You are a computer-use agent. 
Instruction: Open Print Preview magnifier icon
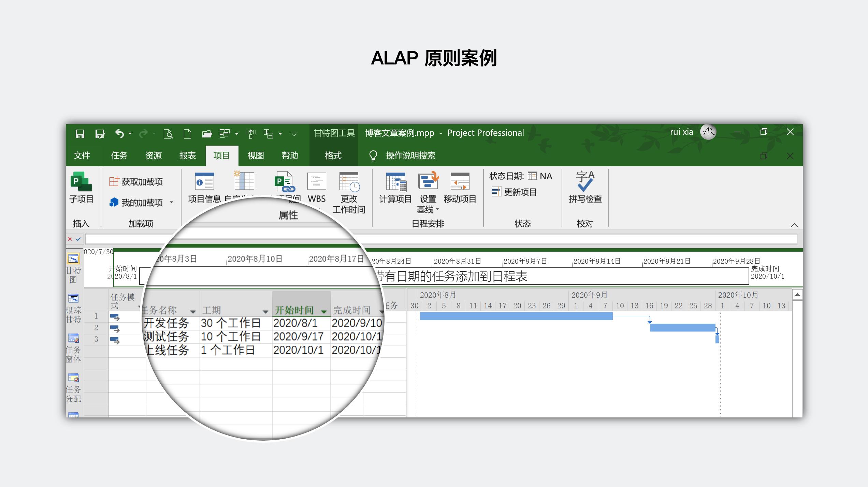click(x=168, y=134)
